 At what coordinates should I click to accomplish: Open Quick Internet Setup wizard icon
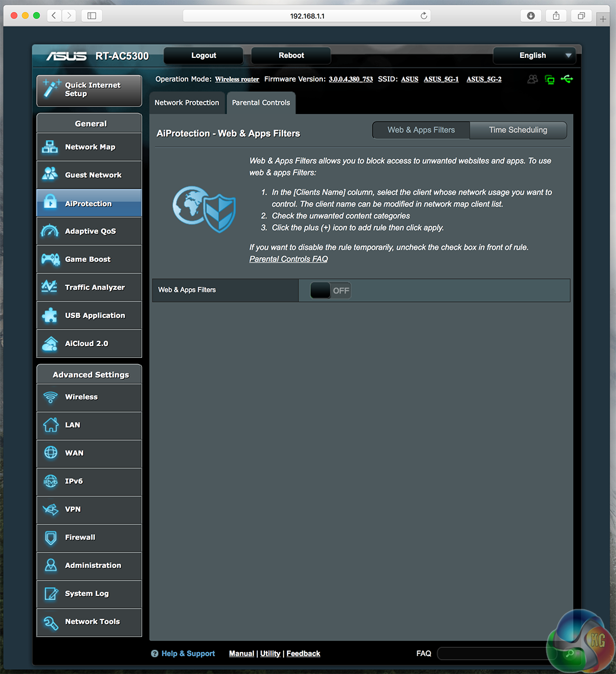(52, 89)
